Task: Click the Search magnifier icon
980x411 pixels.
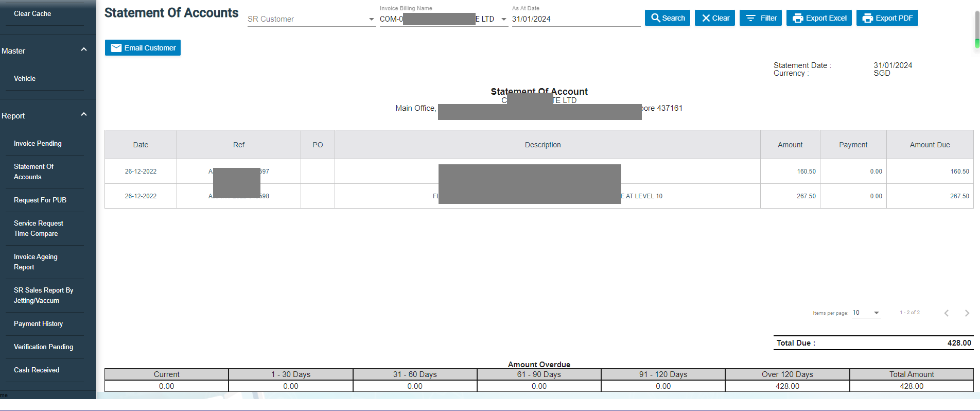Action: [x=655, y=18]
